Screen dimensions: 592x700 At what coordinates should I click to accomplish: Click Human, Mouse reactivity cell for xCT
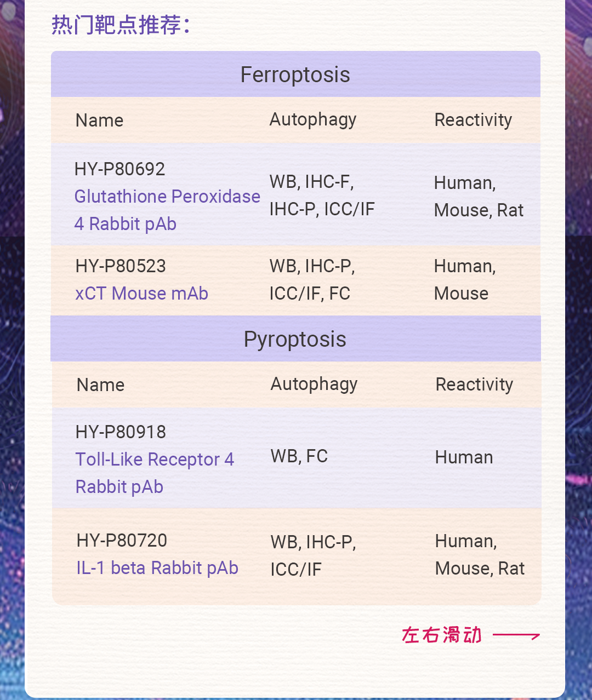[464, 280]
